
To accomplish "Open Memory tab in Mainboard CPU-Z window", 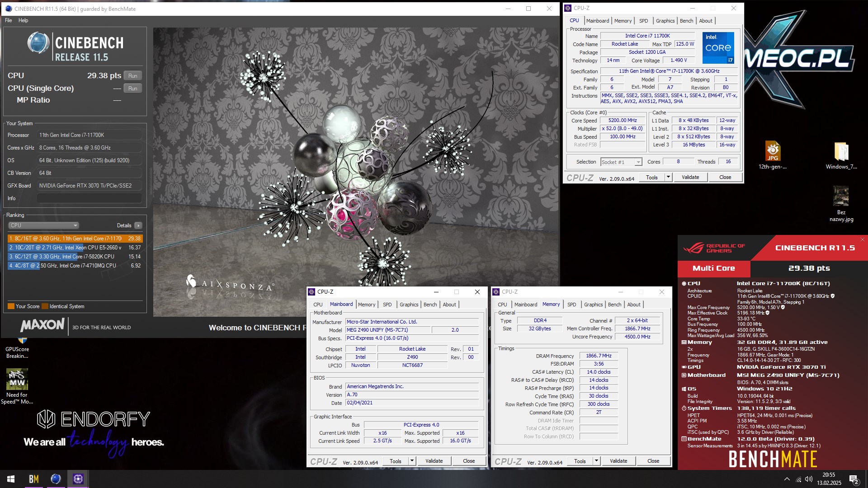I will (x=366, y=305).
